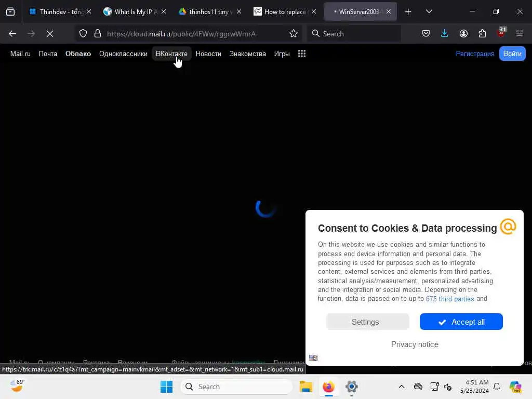
Task: Click the Войти login button
Action: 512,54
